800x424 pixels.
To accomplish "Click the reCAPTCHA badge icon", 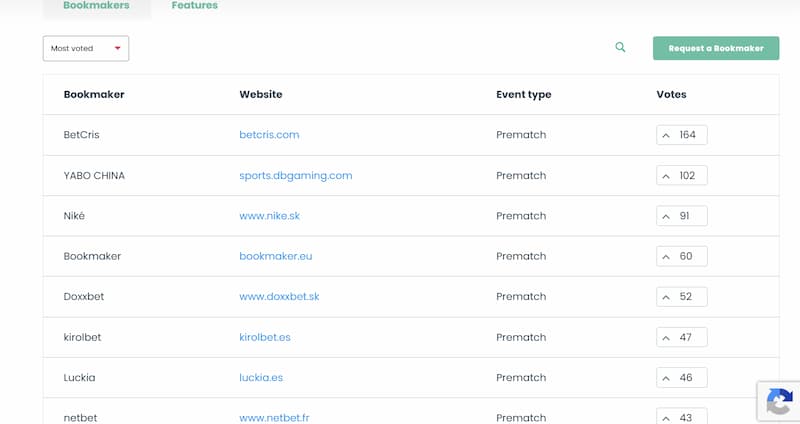I will [779, 402].
